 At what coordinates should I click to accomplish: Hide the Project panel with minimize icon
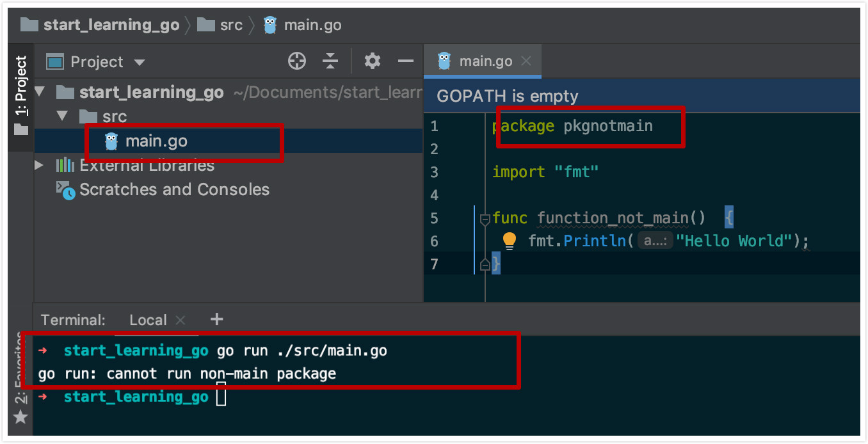click(x=406, y=61)
